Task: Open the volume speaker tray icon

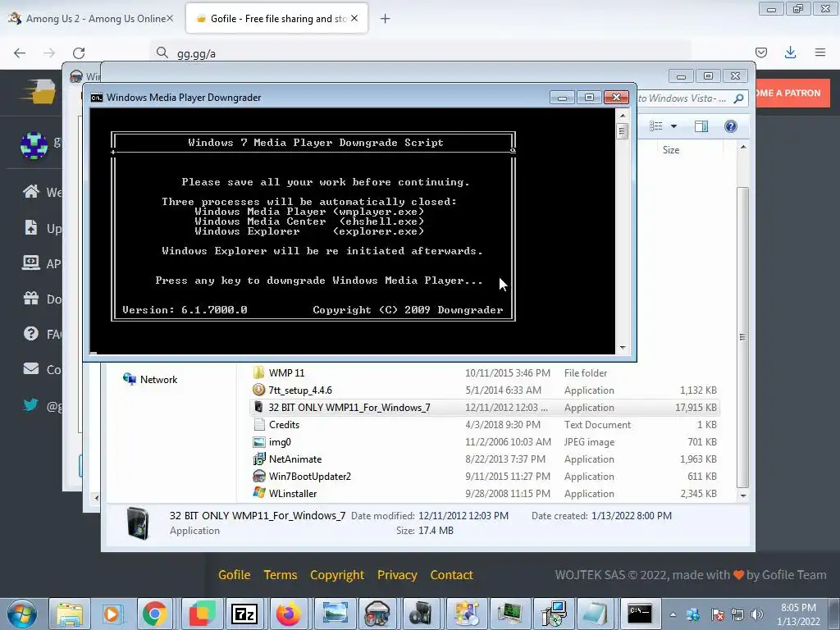Action: click(x=757, y=614)
